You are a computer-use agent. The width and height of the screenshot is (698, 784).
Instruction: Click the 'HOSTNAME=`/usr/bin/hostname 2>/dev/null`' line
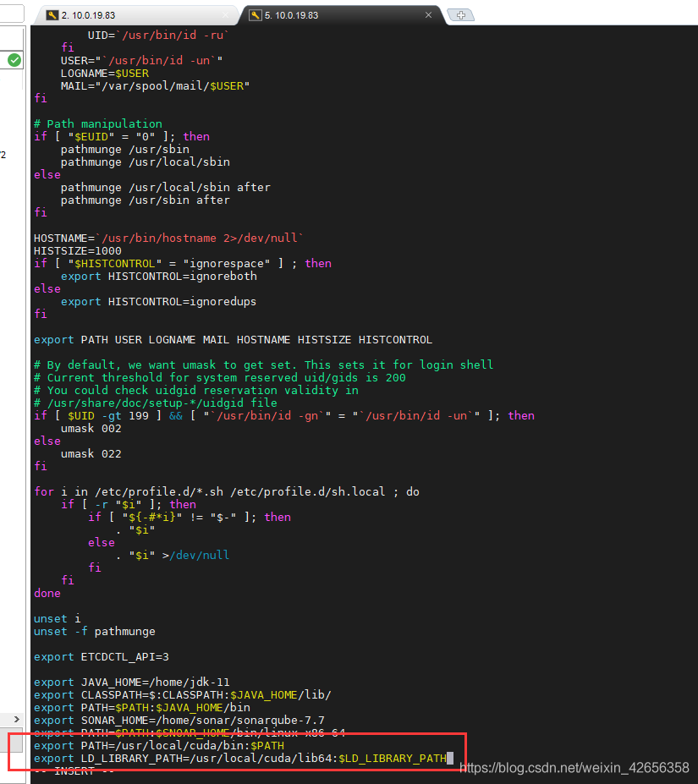click(x=168, y=238)
